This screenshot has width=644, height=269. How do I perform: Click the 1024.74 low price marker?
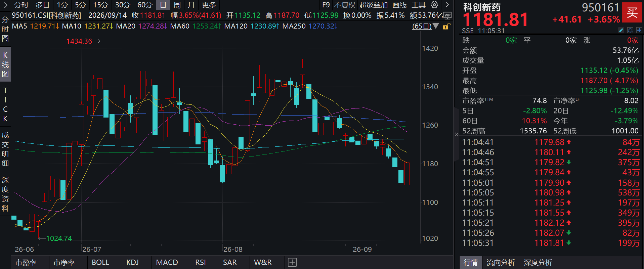[59, 238]
